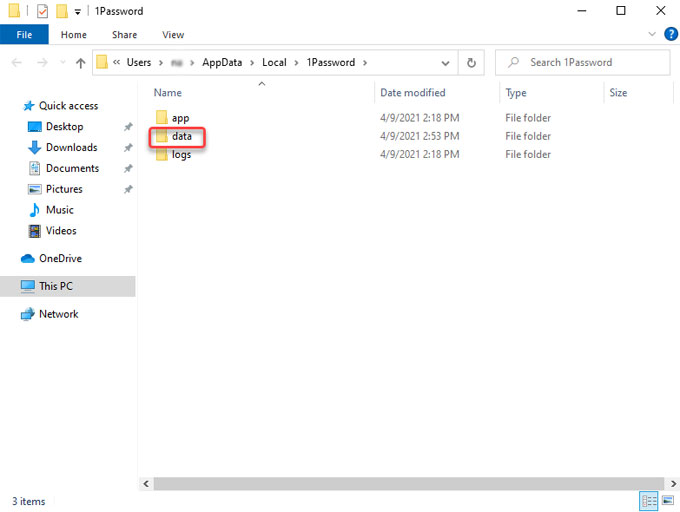Image resolution: width=680 pixels, height=512 pixels.
Task: Click the 4/9/2021 2:53 PM date cell
Action: pos(419,136)
